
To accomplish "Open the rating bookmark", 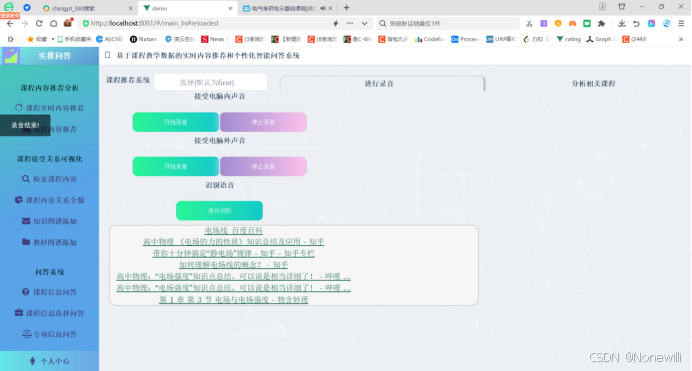I will 568,39.
